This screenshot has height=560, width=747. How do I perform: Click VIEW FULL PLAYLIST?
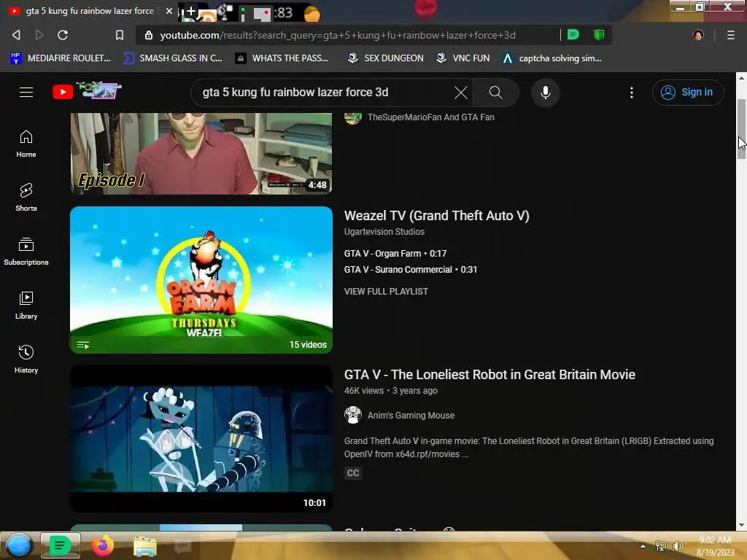click(x=386, y=292)
